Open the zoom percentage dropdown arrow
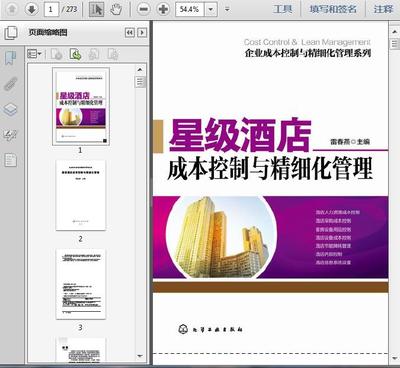Viewport: 400px width, 368px height. click(x=211, y=9)
